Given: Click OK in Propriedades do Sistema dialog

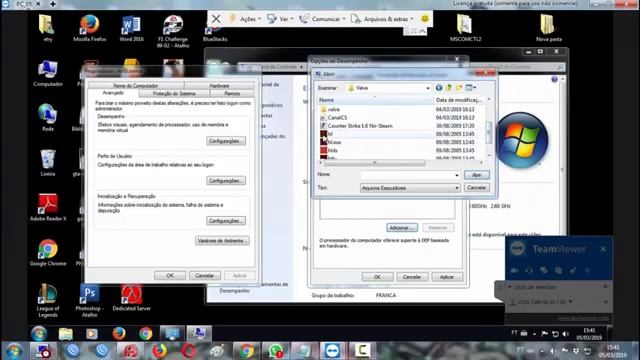Looking at the screenshot, I should 170,276.
